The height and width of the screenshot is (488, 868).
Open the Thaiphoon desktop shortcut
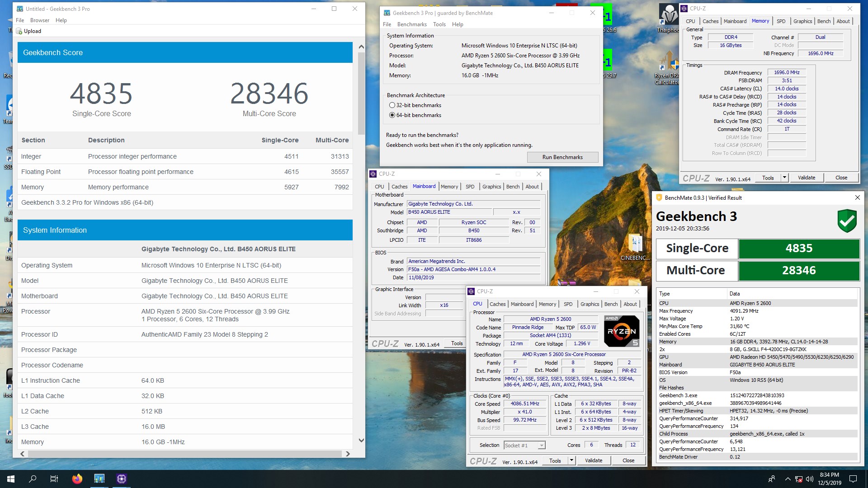[x=668, y=19]
